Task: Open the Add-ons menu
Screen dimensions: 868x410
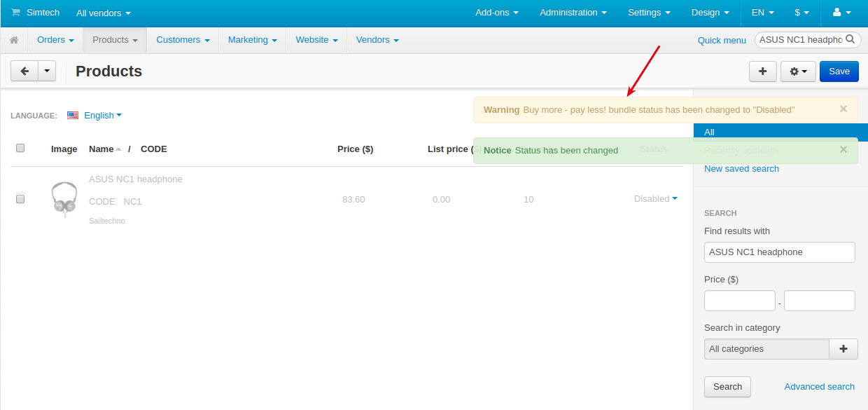Action: (x=497, y=13)
